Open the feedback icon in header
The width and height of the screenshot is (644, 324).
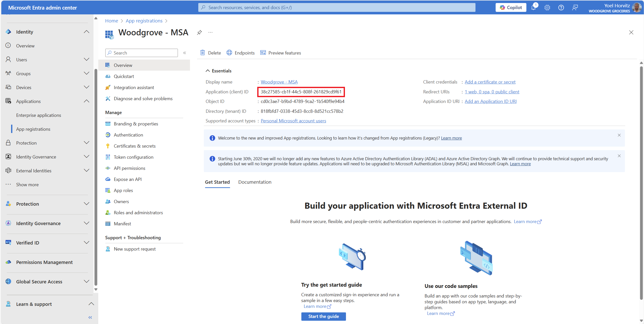coord(575,8)
